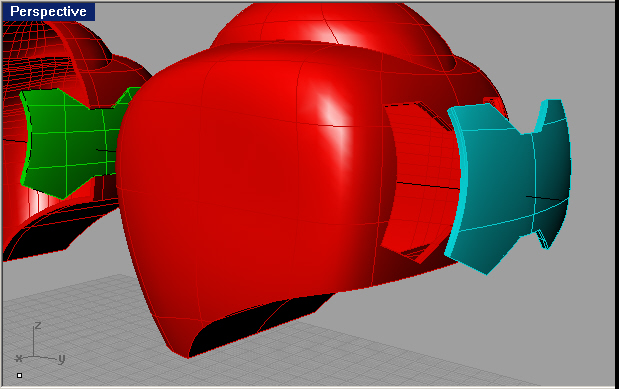Viewport: 619px width, 389px height.
Task: Click the dark right wing of cyan piece
Action: coord(553,170)
